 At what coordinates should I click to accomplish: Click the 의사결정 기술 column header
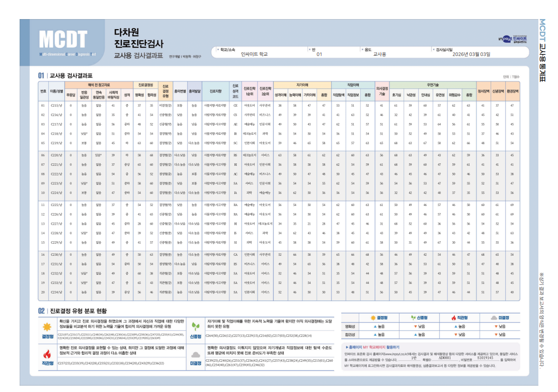click(x=382, y=91)
